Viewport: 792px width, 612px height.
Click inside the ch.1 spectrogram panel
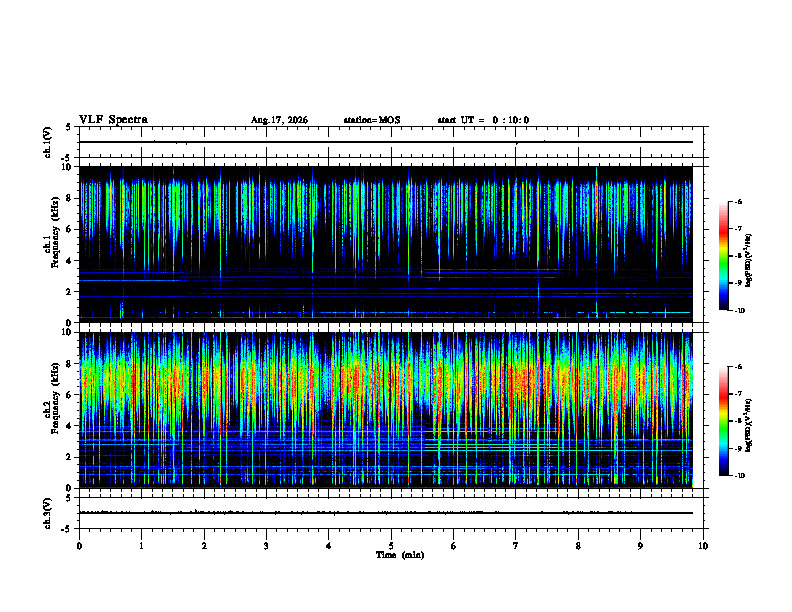386,244
